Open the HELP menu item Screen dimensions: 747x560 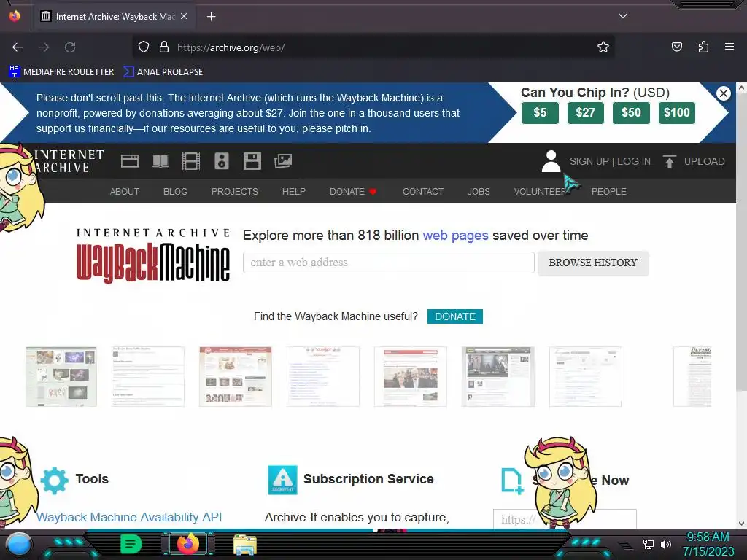click(x=293, y=192)
